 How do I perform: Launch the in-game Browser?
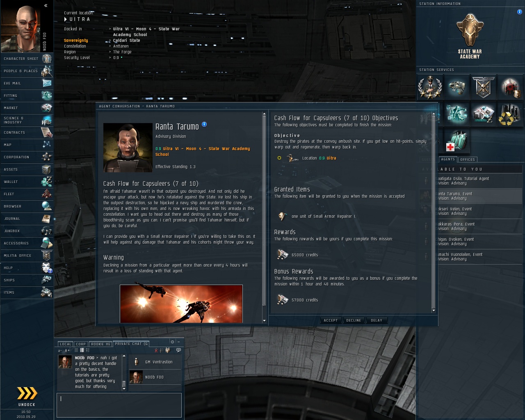pos(27,206)
